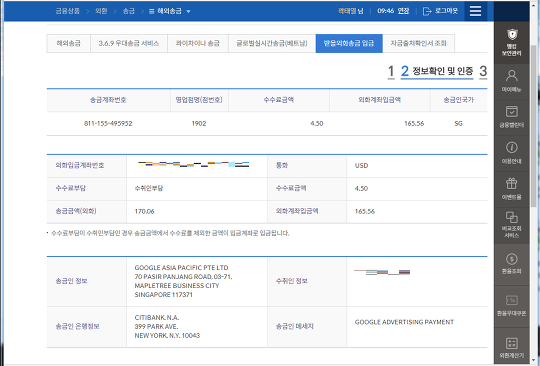Click account number 811-155-495952 cell
The height and width of the screenshot is (366, 540).
click(x=108, y=124)
